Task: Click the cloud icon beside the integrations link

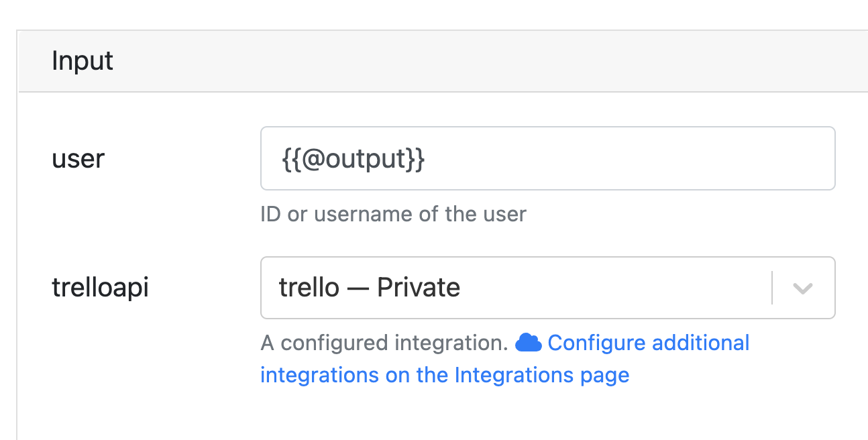Action: [x=529, y=343]
